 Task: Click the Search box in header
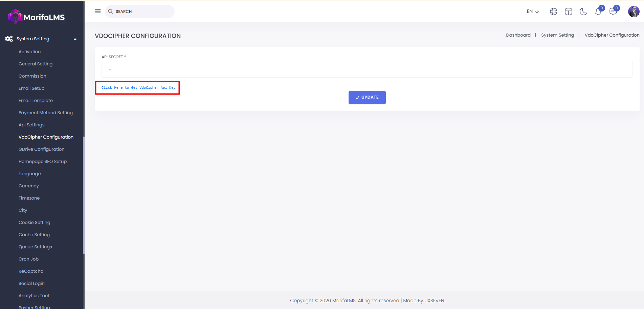point(140,12)
